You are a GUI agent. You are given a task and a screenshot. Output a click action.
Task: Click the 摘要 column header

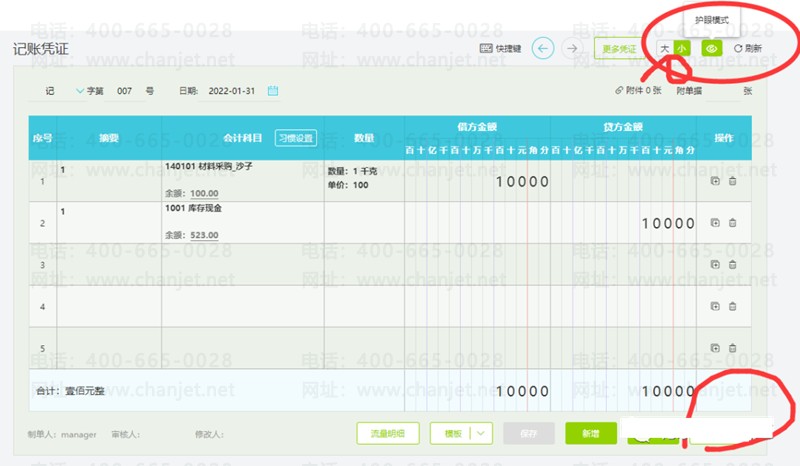tap(109, 138)
